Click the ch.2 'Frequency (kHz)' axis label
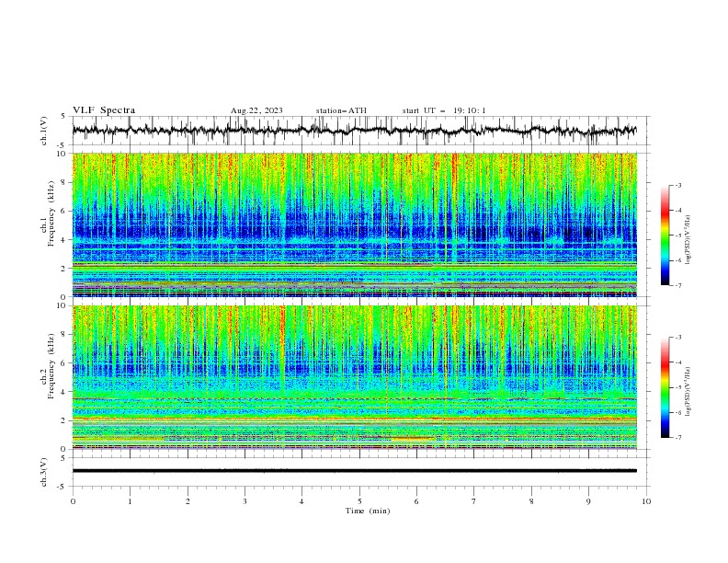This screenshot has height=563, width=728. [51, 366]
